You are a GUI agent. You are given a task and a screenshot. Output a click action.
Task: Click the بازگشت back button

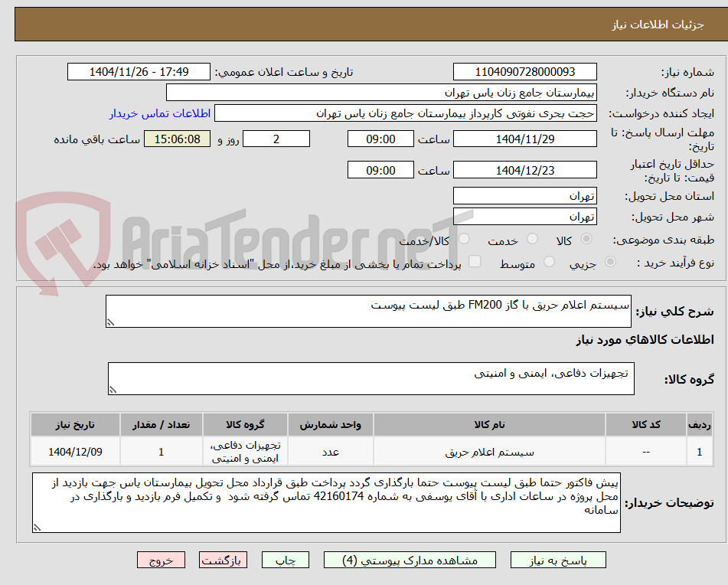coord(223,560)
